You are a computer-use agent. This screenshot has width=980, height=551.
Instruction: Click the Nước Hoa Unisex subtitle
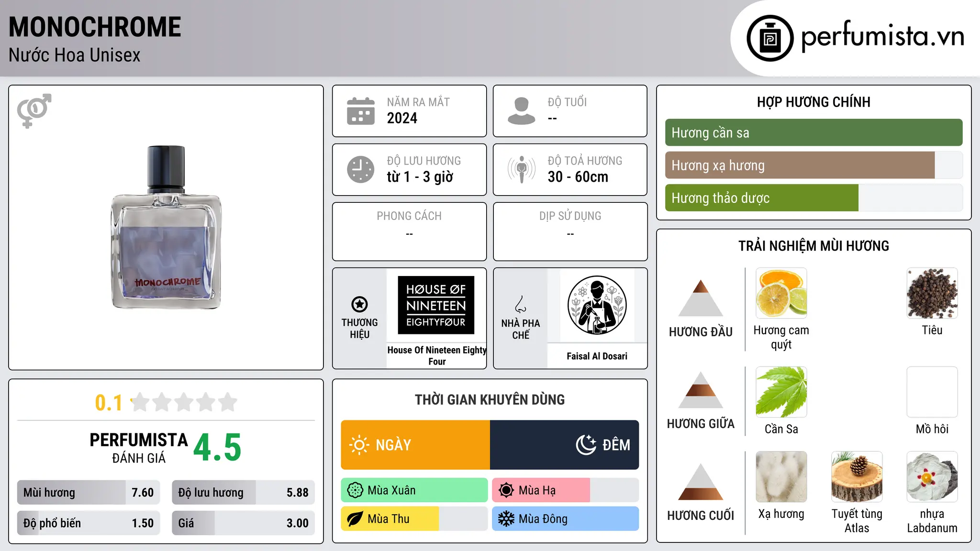coord(75,55)
